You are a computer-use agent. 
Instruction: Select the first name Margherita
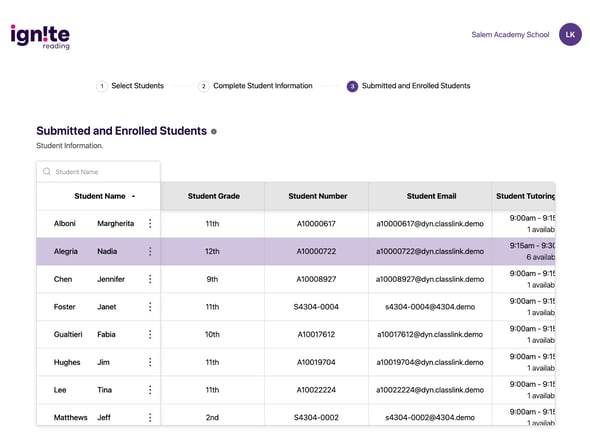click(x=116, y=224)
